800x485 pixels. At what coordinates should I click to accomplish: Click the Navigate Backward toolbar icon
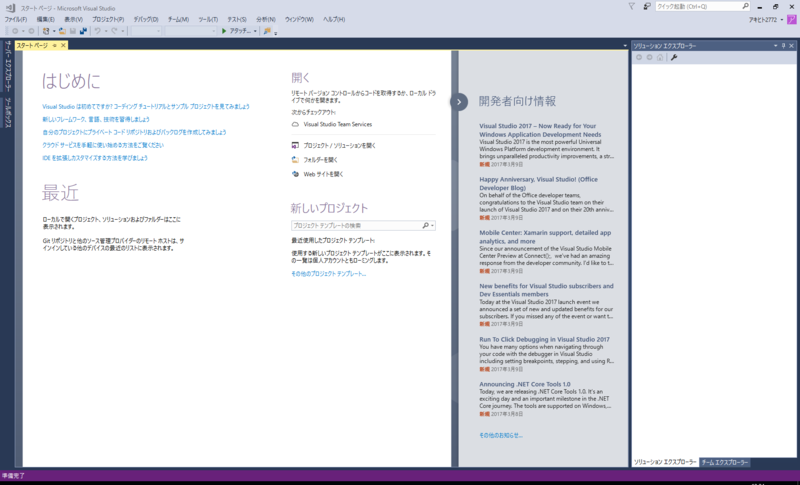coord(15,31)
